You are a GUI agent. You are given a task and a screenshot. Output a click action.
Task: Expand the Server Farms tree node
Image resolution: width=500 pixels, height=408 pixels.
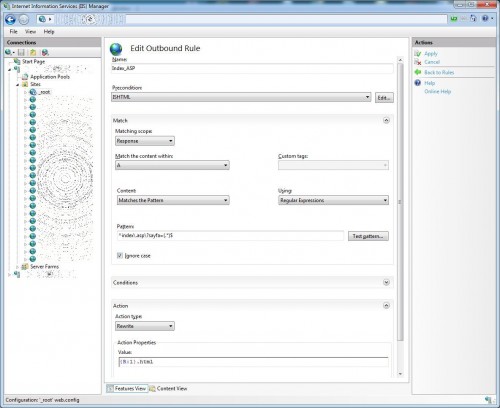[x=17, y=267]
